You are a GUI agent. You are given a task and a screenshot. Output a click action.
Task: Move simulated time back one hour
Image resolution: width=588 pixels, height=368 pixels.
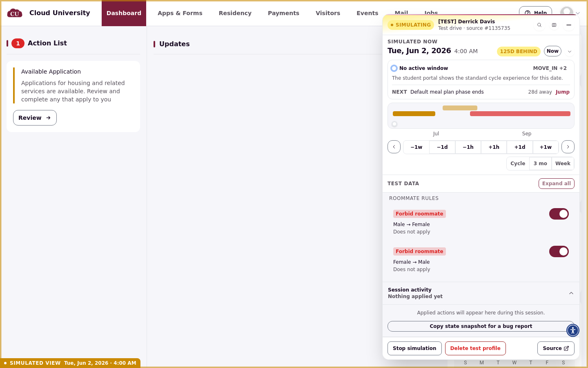point(468,147)
